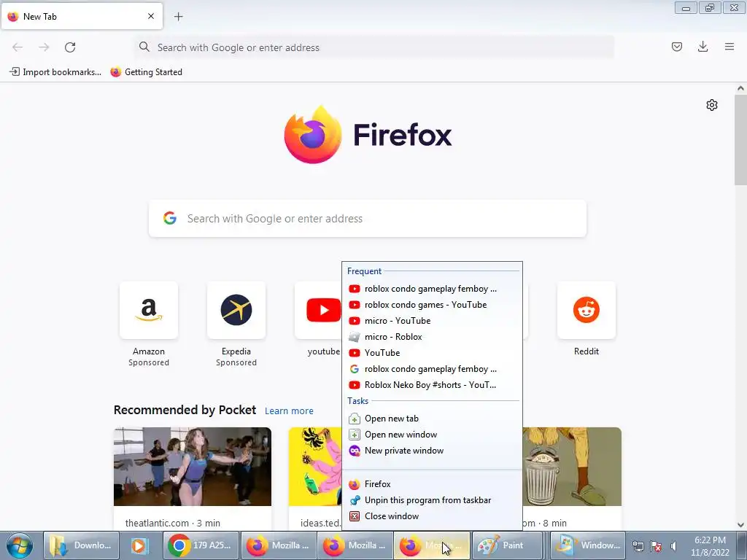This screenshot has height=560, width=747.
Task: Switch to the Chrome taskbar window
Action: 201,545
